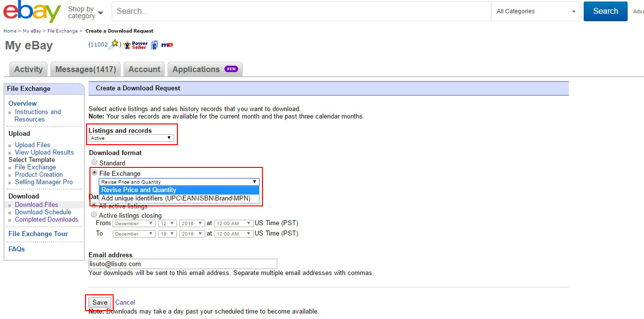
Task: Open the Listings and records Active dropdown
Action: (x=131, y=138)
